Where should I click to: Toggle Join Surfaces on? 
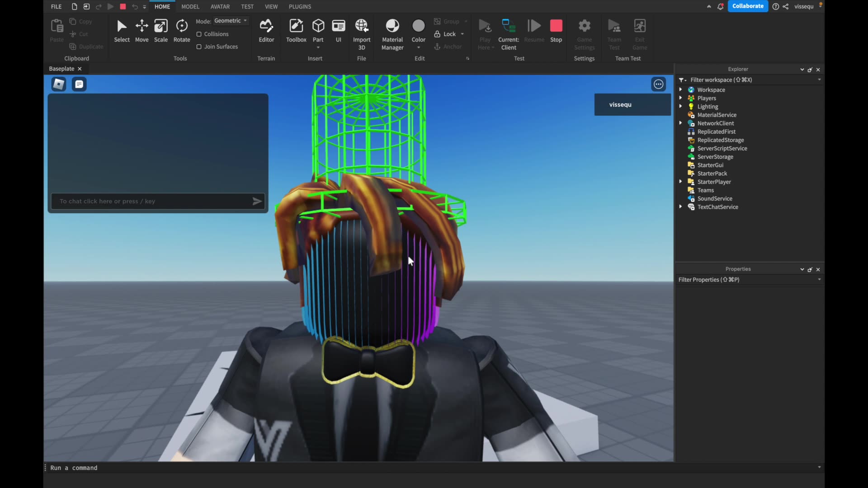199,47
